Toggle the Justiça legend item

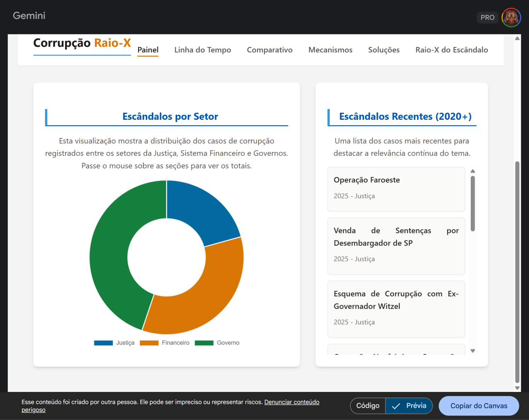(114, 343)
